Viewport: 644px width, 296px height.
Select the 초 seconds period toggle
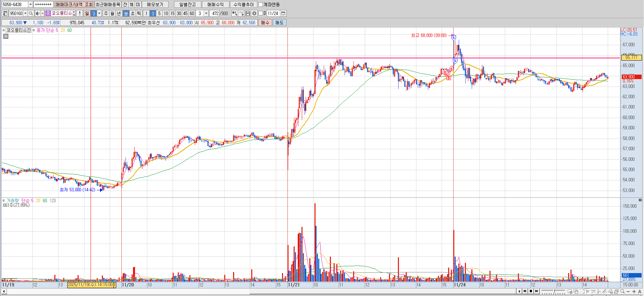pyautogui.click(x=133, y=13)
